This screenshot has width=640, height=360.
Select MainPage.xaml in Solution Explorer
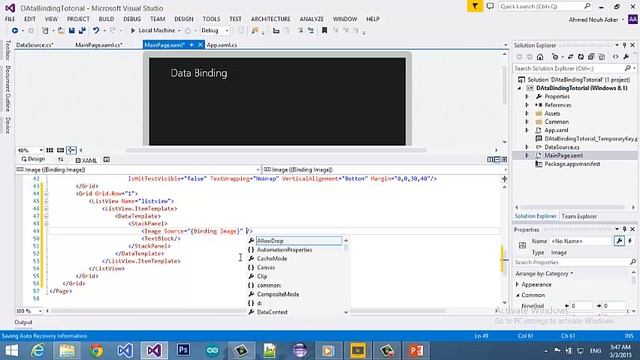(x=563, y=156)
